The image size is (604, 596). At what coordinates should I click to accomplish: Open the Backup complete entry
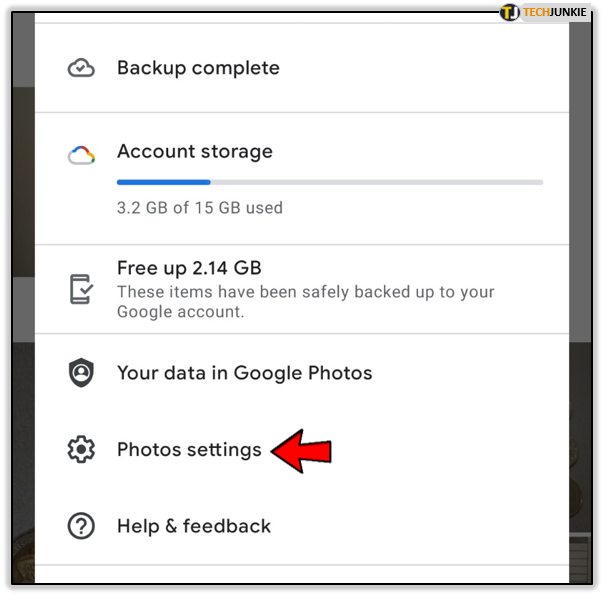point(302,68)
